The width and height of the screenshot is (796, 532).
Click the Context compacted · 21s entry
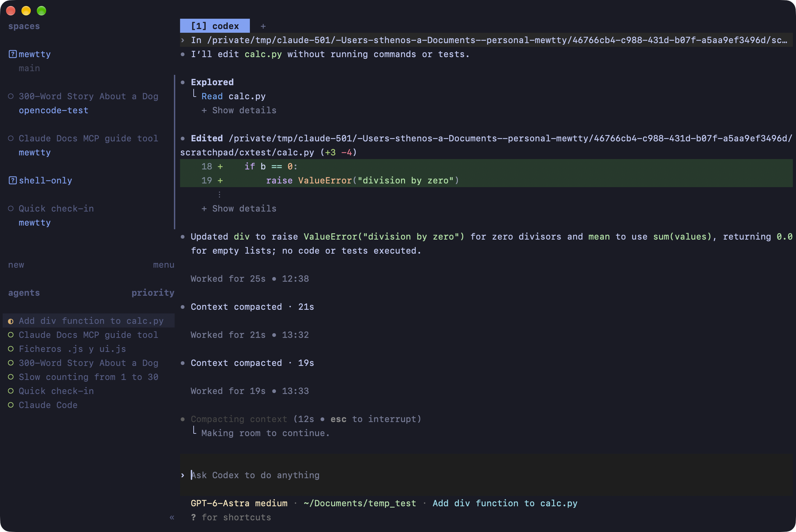point(252,307)
